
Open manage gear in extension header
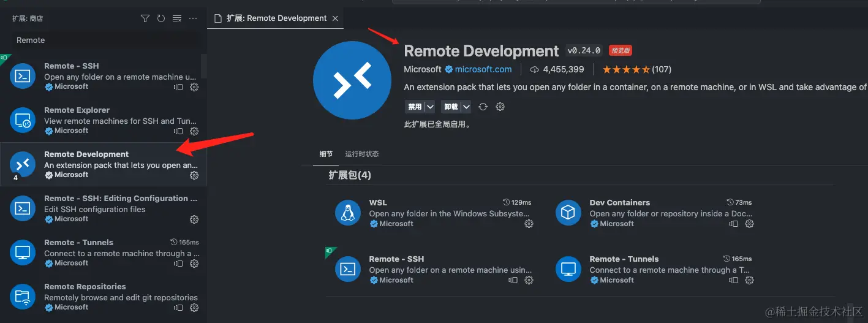coord(500,107)
